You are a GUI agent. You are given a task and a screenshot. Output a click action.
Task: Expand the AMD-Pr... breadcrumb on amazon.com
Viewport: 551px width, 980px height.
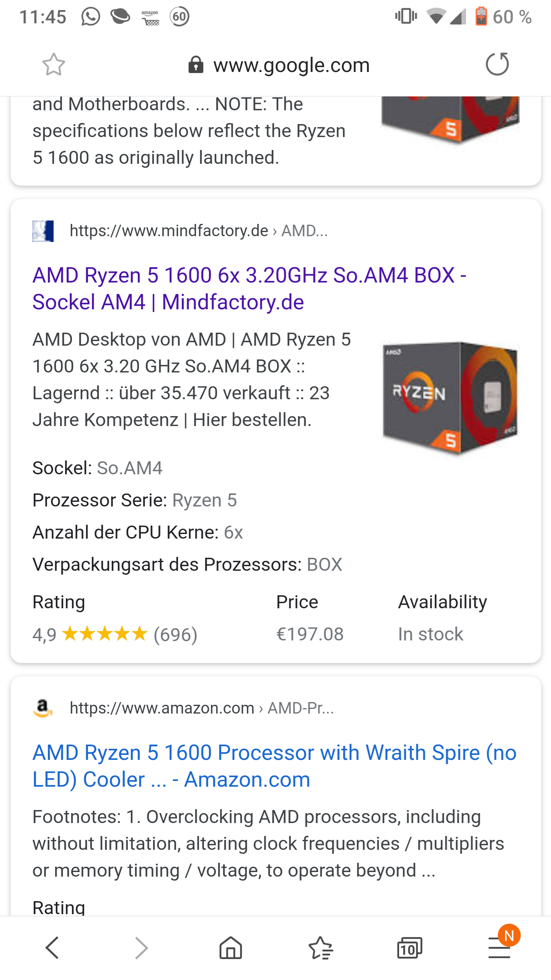300,708
